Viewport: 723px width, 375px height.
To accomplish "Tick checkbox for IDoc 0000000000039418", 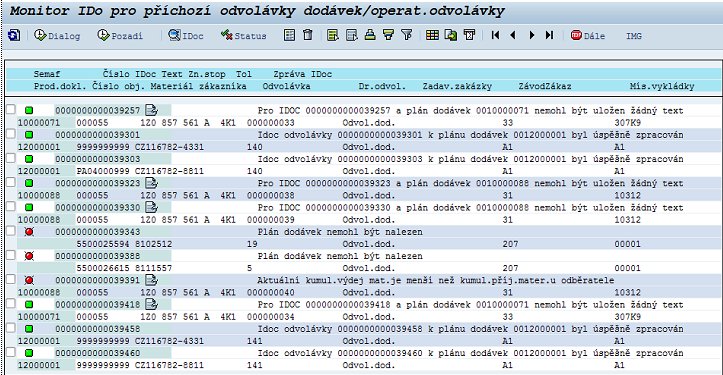I will [11, 304].
